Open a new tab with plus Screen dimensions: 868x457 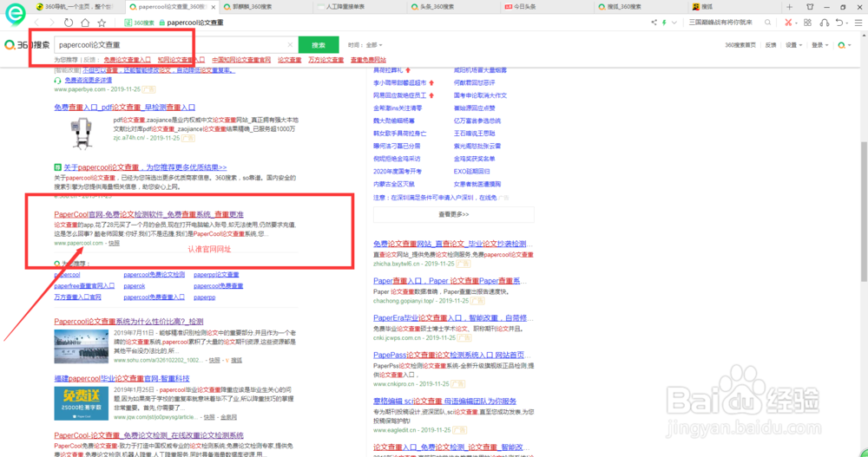click(789, 7)
